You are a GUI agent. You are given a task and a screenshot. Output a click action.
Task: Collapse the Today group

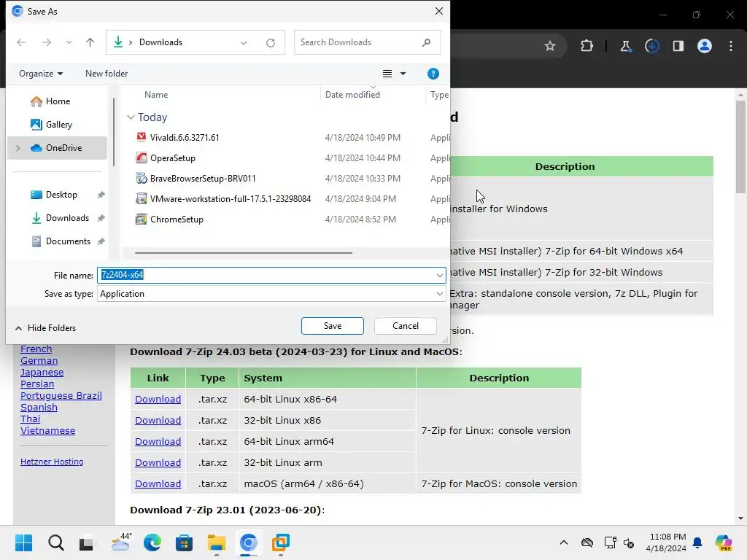click(131, 117)
